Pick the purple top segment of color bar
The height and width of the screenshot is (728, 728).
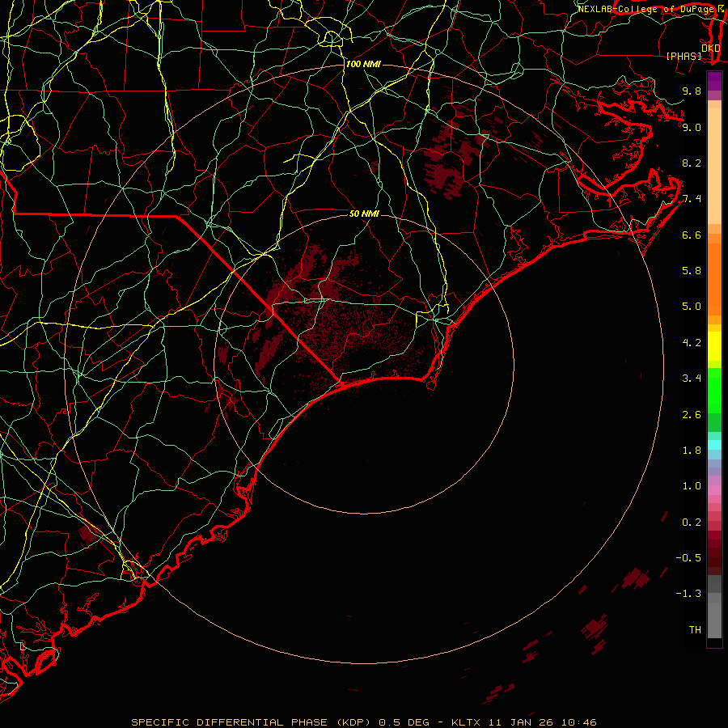(714, 81)
